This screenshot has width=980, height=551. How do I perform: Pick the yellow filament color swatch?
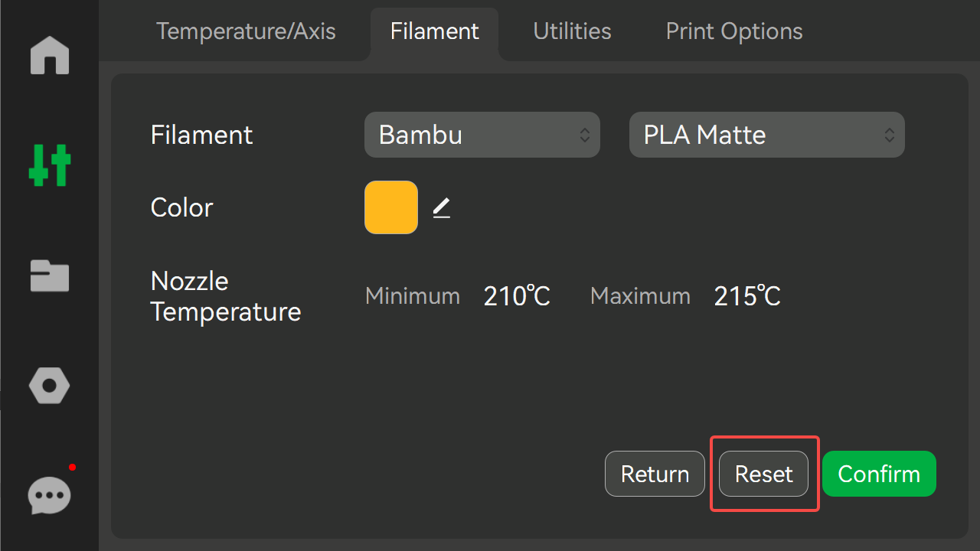coord(391,207)
